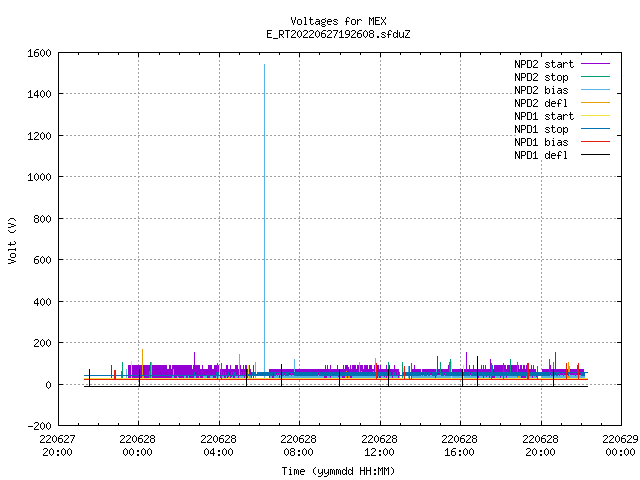Click the 'NPD2 defl' legend label
The image size is (640, 480).
[541, 103]
